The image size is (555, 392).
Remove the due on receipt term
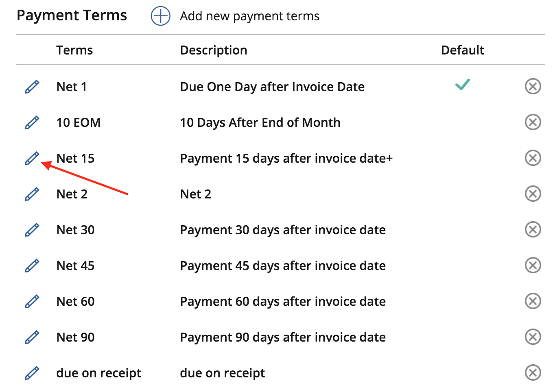pos(533,372)
